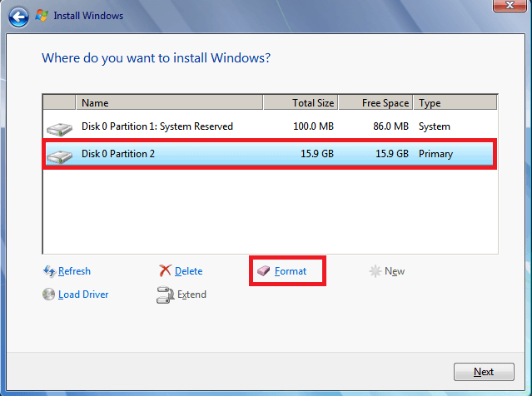
Task: Sort by the Total Size column header
Action: point(301,103)
